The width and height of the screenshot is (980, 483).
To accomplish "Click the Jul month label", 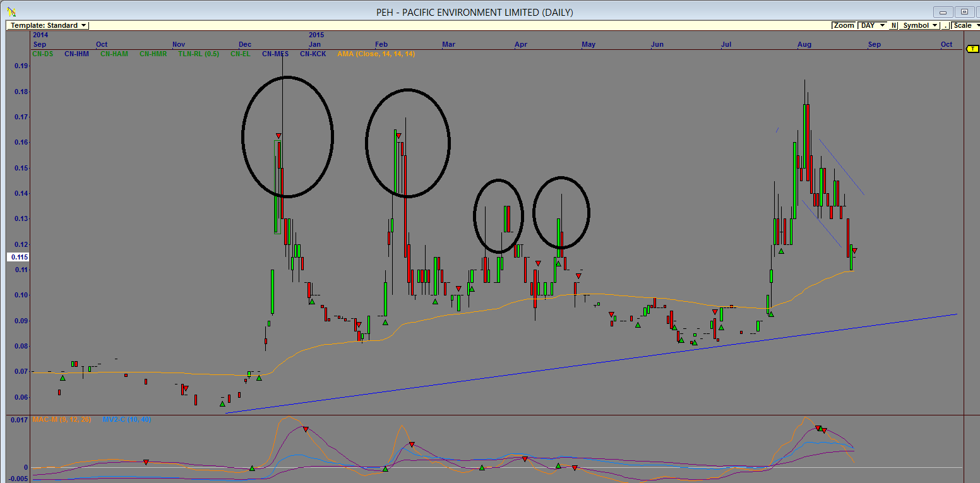I will 726,44.
